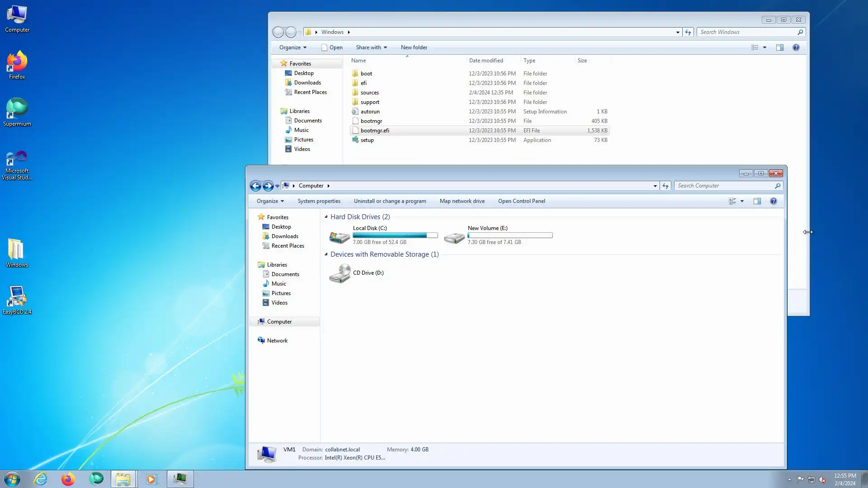Open help icon in Computer window toolbar
Image resolution: width=868 pixels, height=488 pixels.
pos(774,201)
